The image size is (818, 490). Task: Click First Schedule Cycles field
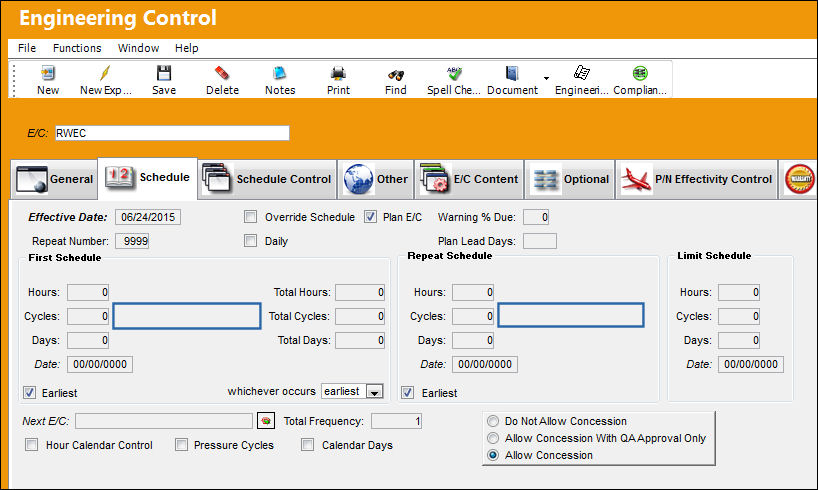(88, 316)
